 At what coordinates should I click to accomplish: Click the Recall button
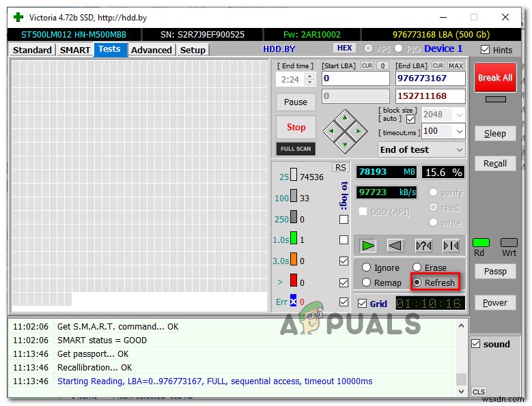495,163
